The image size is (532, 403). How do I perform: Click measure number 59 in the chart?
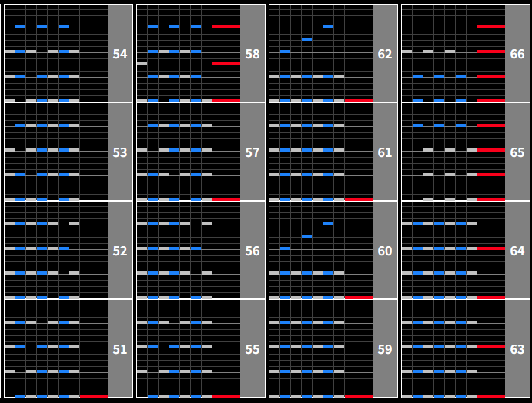[385, 349]
